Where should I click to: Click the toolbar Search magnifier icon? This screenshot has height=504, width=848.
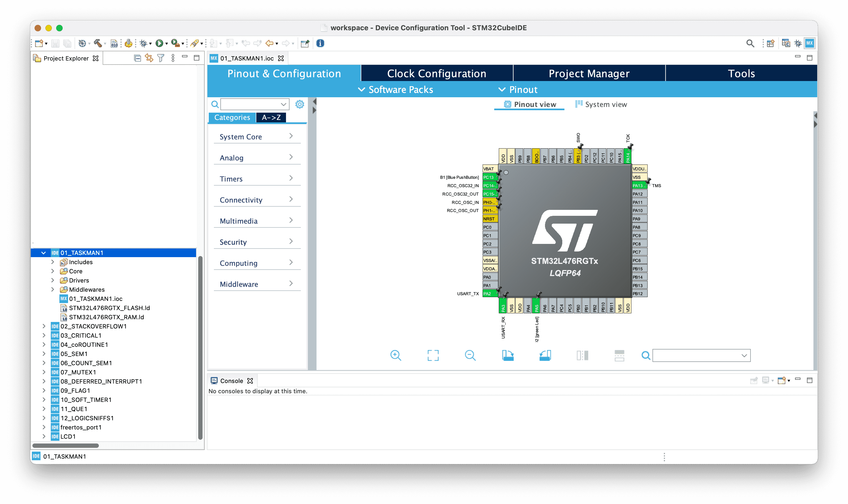coord(750,43)
